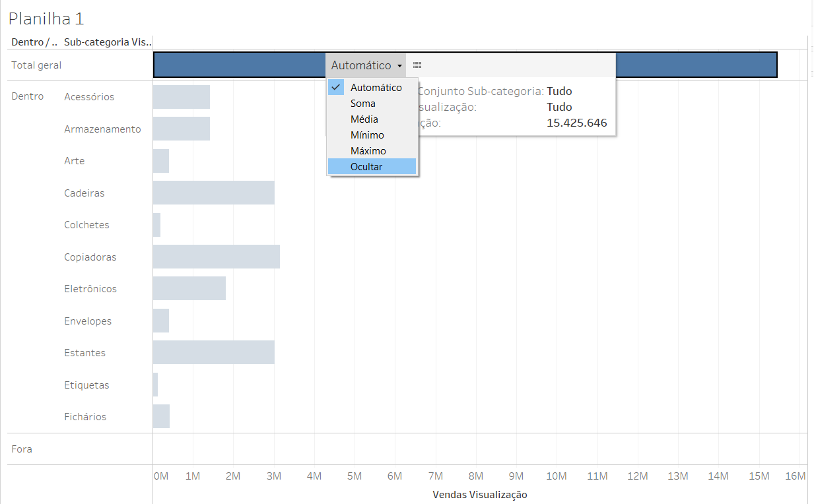Select Ocultar to hide the total
814x504 pixels.
click(x=372, y=167)
